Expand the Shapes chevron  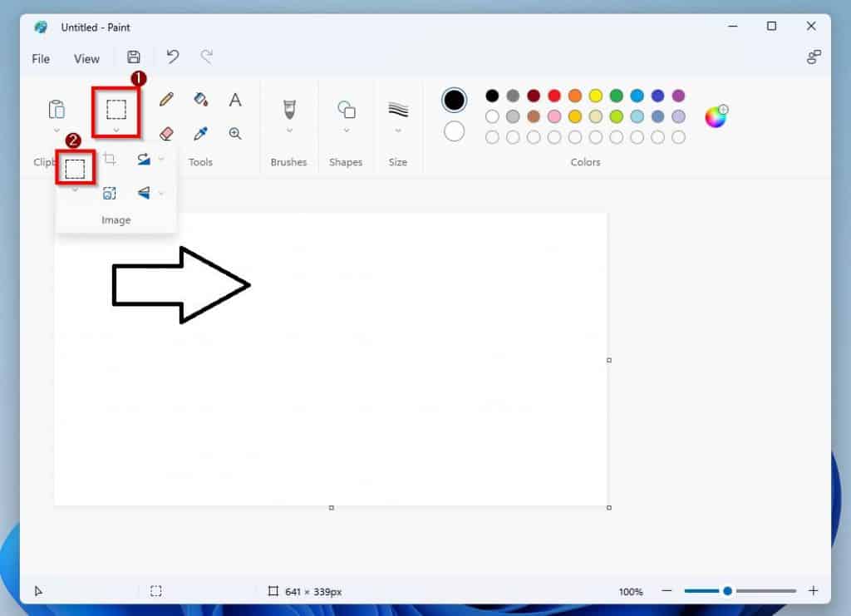pos(347,131)
